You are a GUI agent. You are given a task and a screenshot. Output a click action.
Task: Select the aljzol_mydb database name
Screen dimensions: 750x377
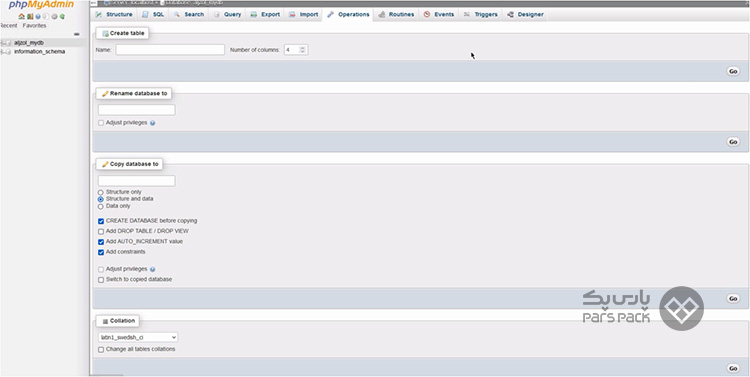coord(29,43)
